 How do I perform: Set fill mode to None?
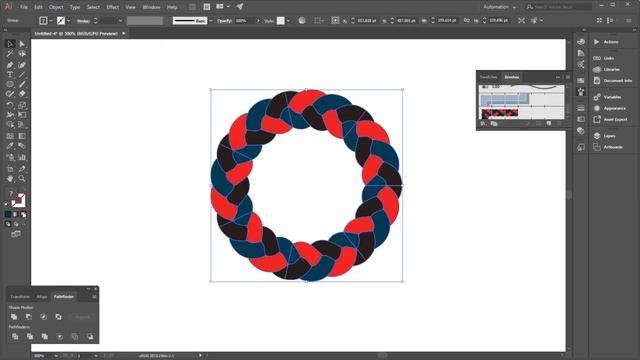24,214
